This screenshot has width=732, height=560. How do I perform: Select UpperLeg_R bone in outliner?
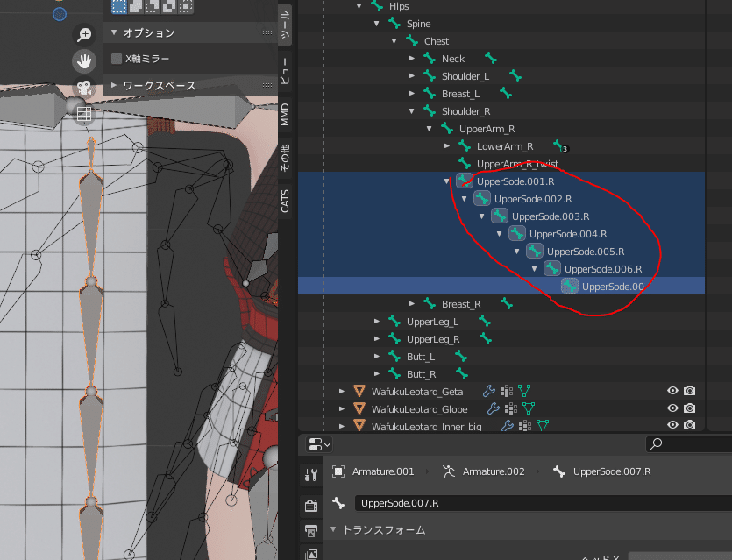click(433, 339)
